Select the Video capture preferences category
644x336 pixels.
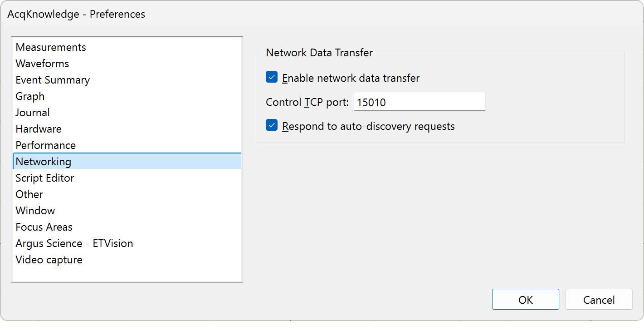pyautogui.click(x=49, y=259)
